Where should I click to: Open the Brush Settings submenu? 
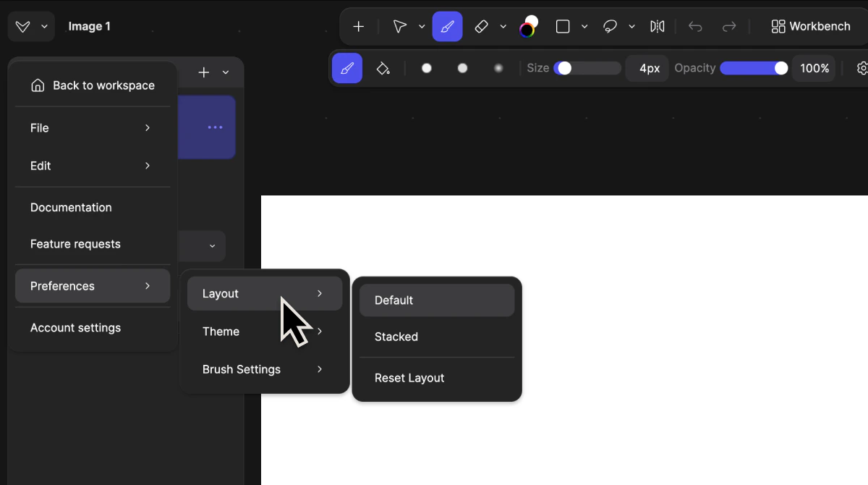point(265,369)
